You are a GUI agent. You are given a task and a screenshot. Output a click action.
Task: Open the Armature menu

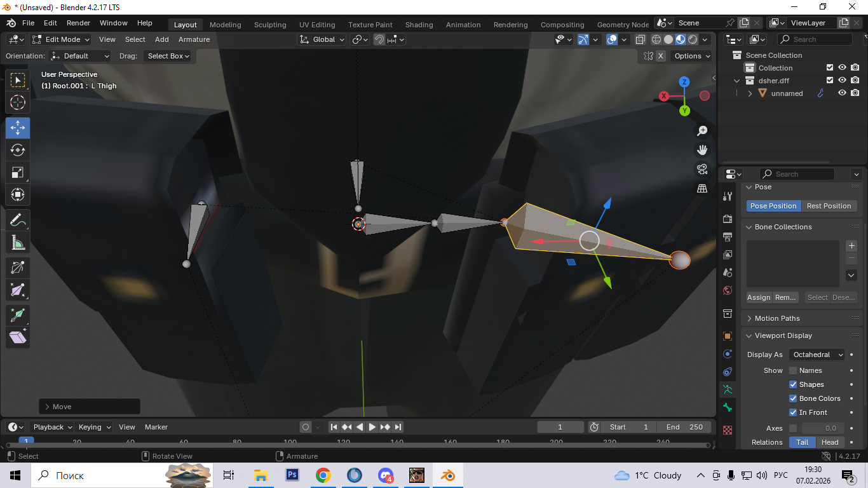click(x=194, y=39)
